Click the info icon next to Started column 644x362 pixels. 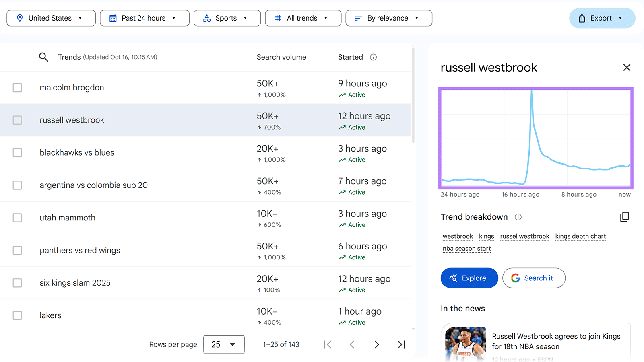tap(373, 57)
